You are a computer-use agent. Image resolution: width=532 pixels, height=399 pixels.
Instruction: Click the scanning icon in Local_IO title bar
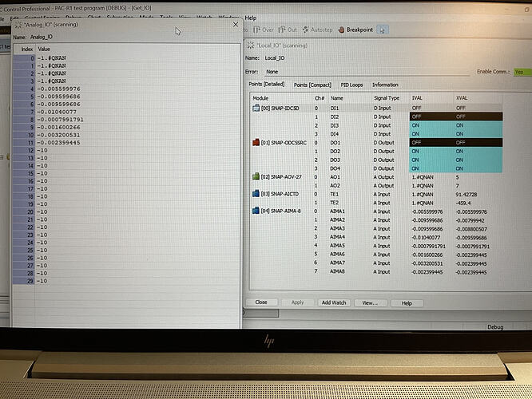250,45
